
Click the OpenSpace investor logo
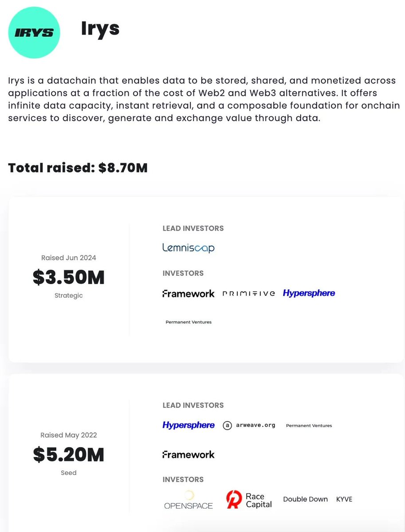pyautogui.click(x=189, y=500)
